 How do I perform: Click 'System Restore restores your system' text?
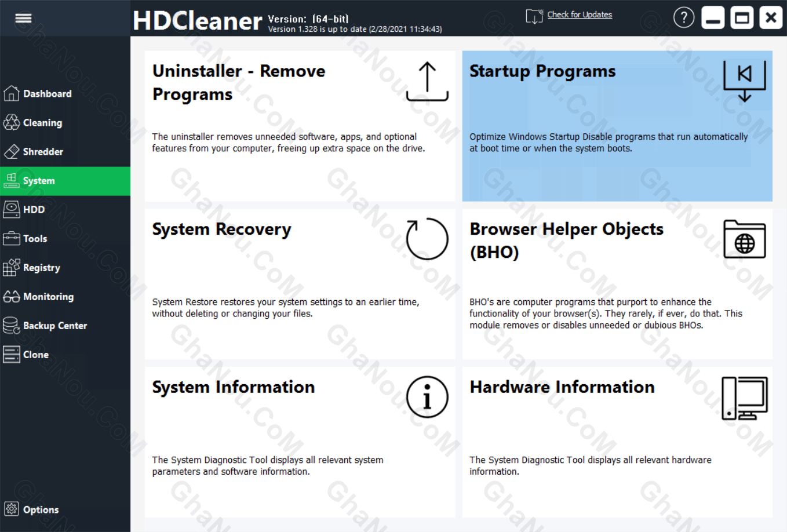click(286, 308)
